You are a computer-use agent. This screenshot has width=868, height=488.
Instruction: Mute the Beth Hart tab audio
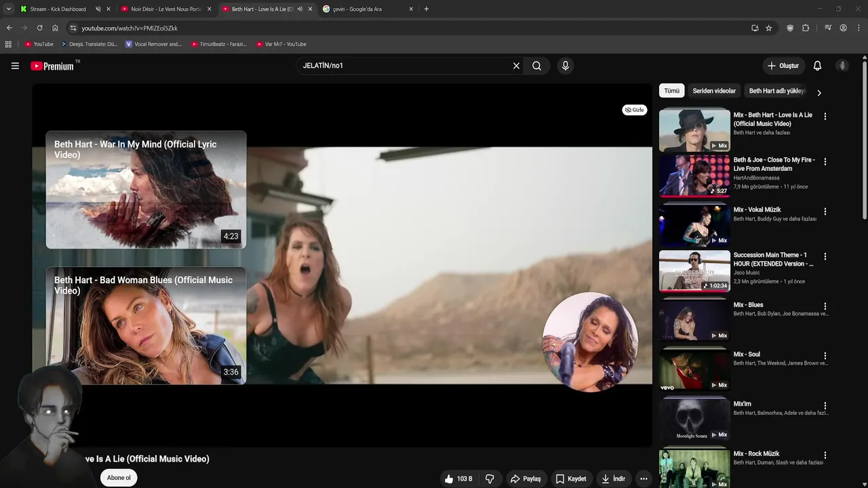300,9
